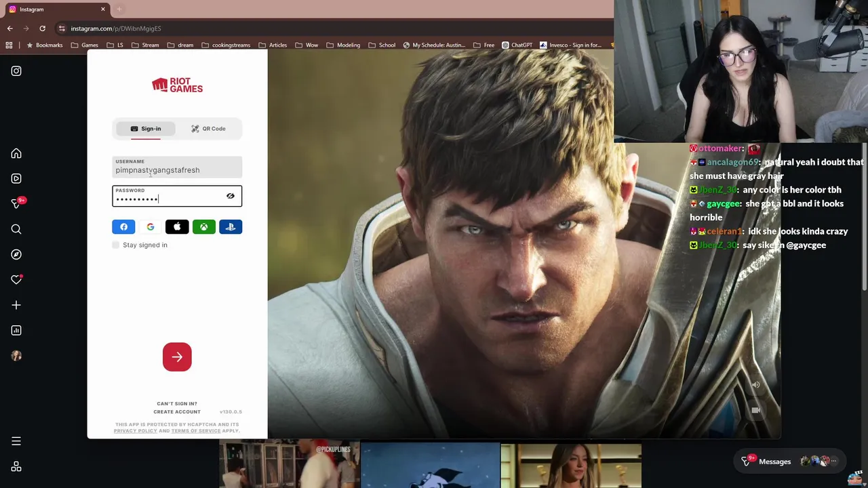Expand the Modeling bookmark folder
This screenshot has height=488, width=868.
click(343, 45)
